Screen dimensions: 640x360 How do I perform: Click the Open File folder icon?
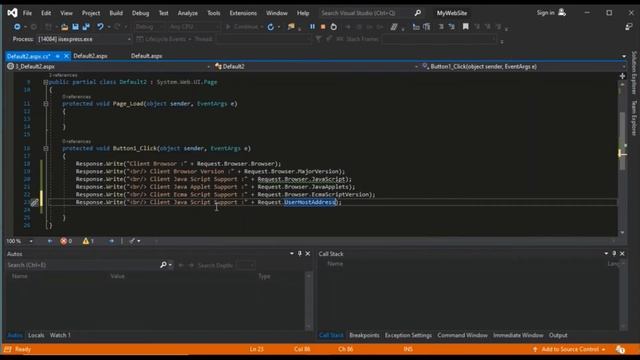(x=64, y=27)
